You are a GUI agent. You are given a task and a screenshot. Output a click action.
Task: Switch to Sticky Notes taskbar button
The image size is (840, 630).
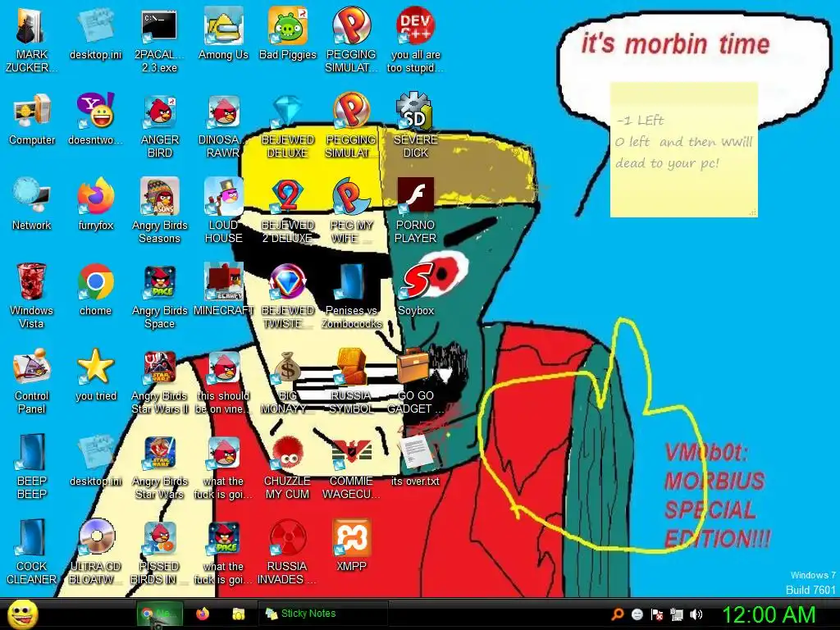pos(323,614)
